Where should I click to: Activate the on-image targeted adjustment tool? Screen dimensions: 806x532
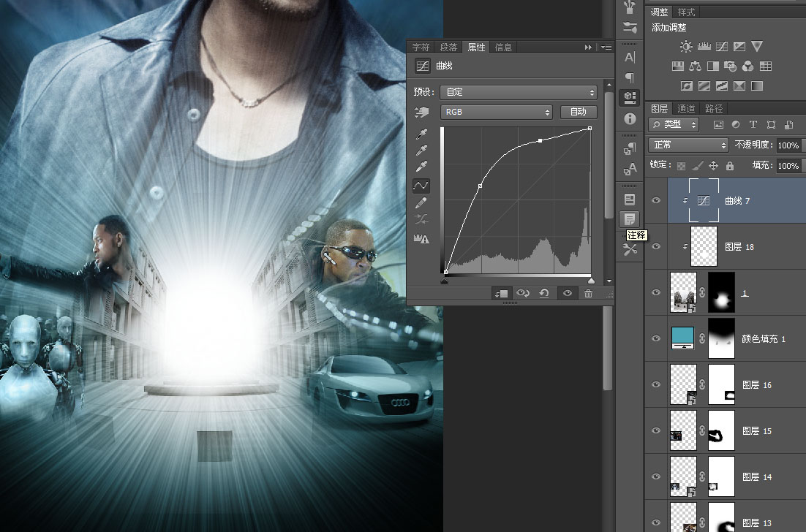coord(421,112)
